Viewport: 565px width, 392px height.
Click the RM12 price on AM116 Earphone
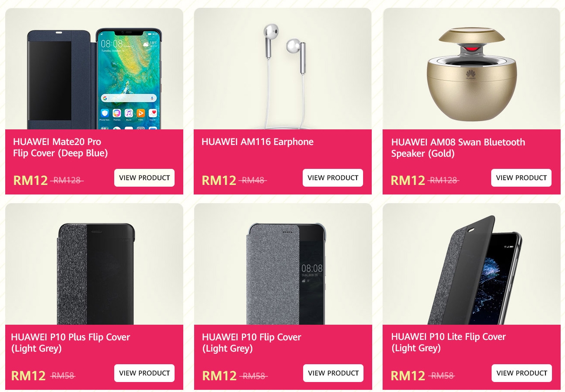(x=219, y=180)
